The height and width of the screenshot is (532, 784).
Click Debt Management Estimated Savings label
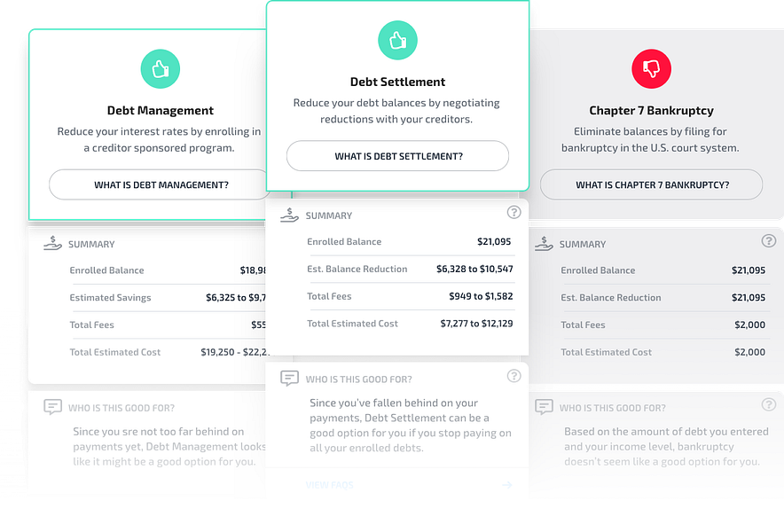110,298
